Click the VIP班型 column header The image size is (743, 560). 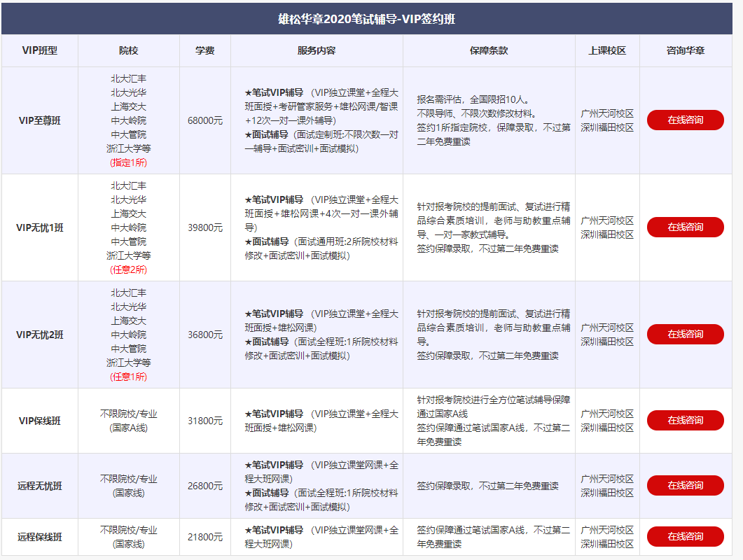pyautogui.click(x=40, y=50)
